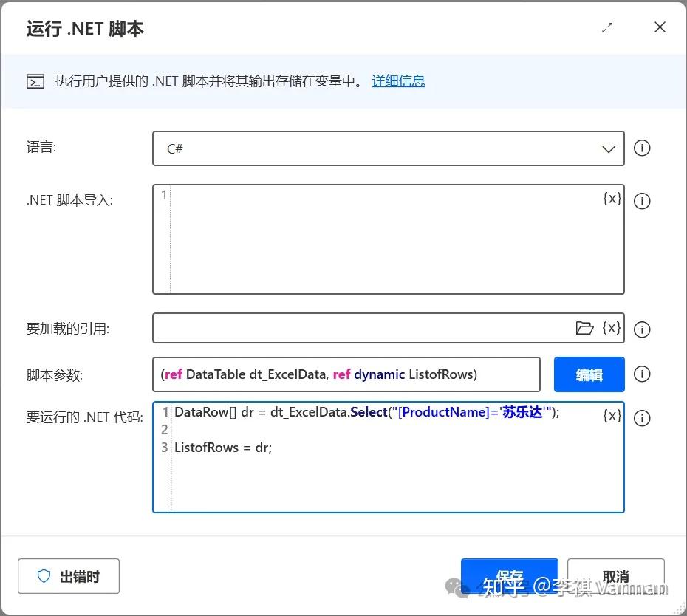Click the expand dialog arrow icon
This screenshot has height=616, width=687.
(x=607, y=27)
